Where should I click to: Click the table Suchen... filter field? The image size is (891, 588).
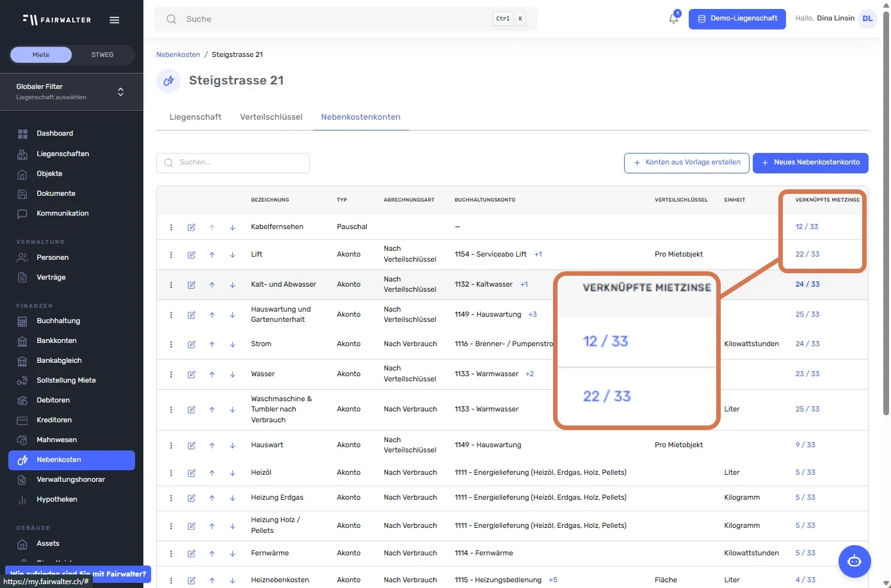[x=233, y=163]
